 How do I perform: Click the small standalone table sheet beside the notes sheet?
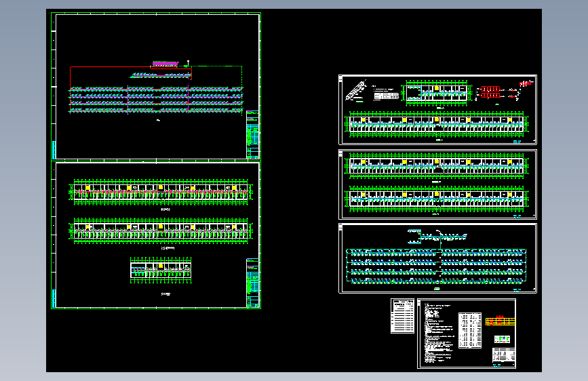tap(402, 316)
